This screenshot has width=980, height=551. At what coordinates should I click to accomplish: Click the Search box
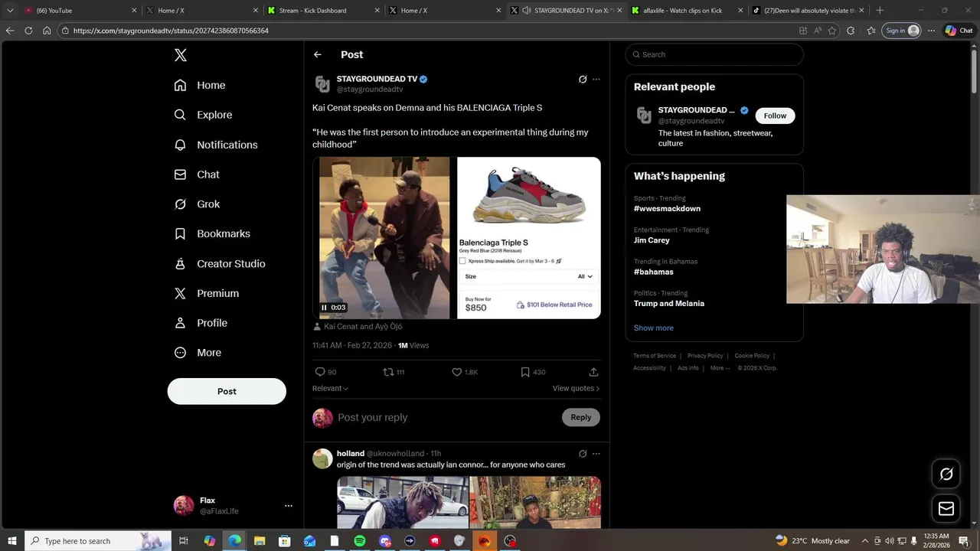(714, 54)
